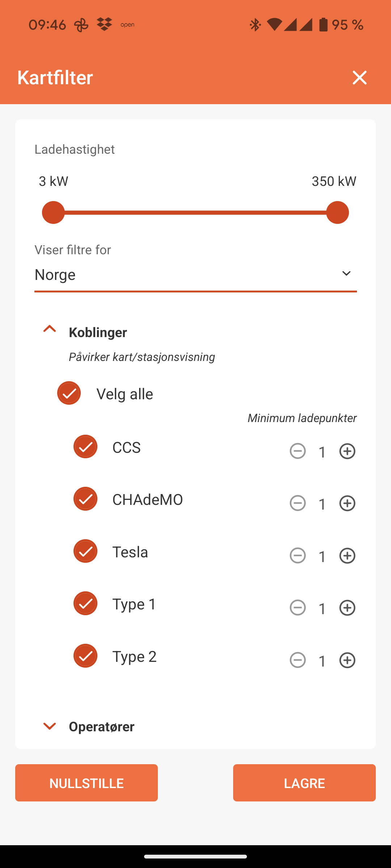
Task: Tap plus icon next to CHAdeMO
Action: click(x=347, y=503)
